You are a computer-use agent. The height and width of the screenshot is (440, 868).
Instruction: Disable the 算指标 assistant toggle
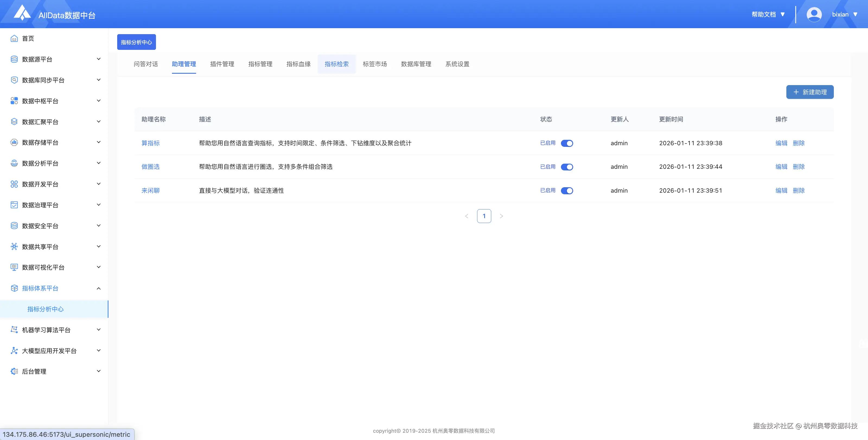(567, 143)
